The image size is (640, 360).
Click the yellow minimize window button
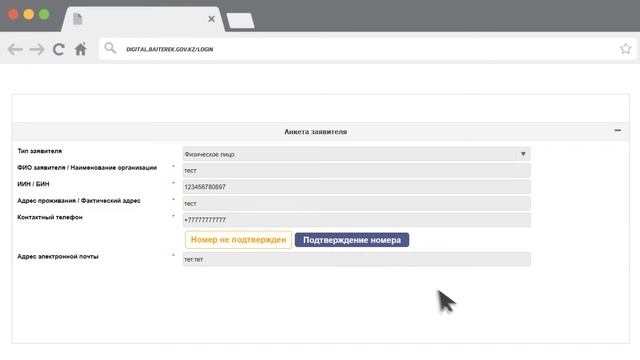coord(29,15)
